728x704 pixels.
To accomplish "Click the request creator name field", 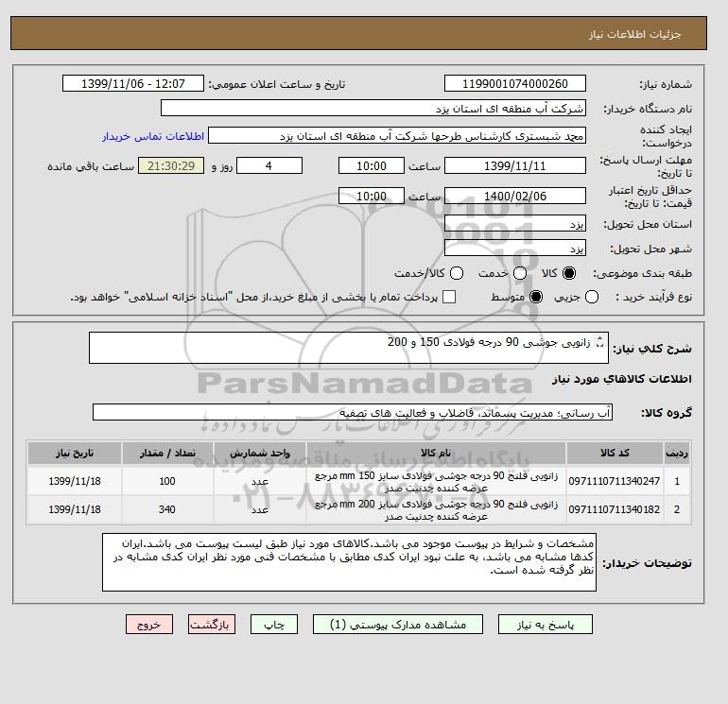I will [x=397, y=136].
